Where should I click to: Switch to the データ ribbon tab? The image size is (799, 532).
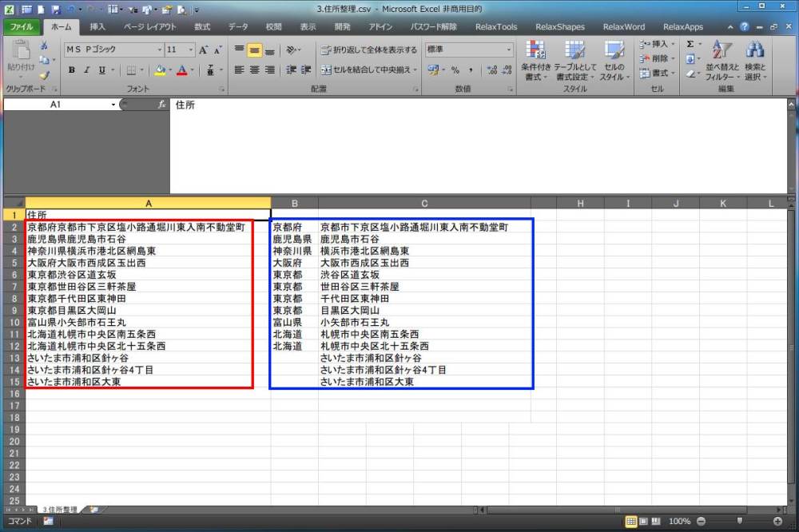pos(238,26)
